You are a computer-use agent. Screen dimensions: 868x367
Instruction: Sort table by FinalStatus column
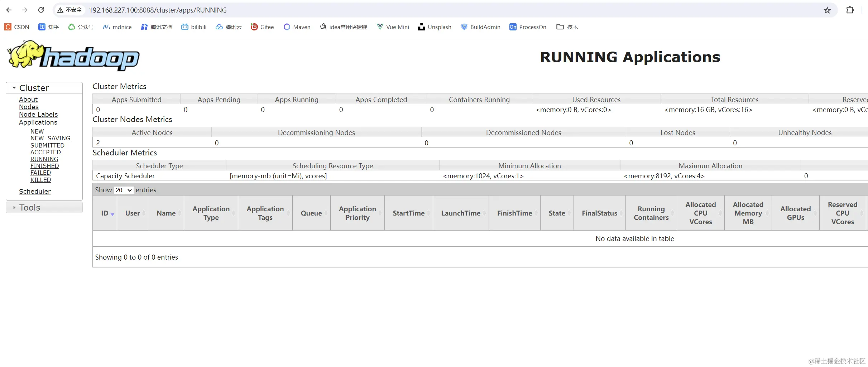tap(600, 213)
